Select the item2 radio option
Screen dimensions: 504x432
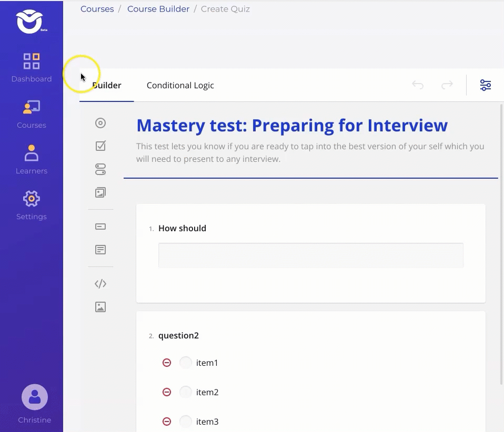point(186,392)
